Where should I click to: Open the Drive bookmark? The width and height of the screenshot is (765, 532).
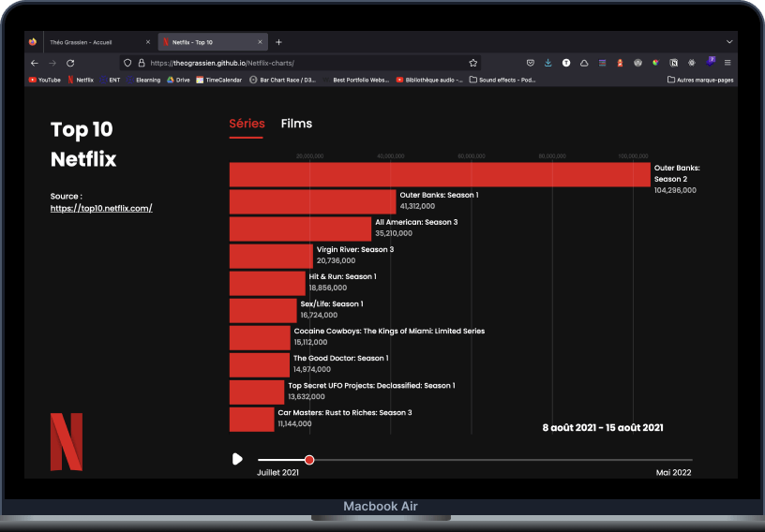point(178,80)
